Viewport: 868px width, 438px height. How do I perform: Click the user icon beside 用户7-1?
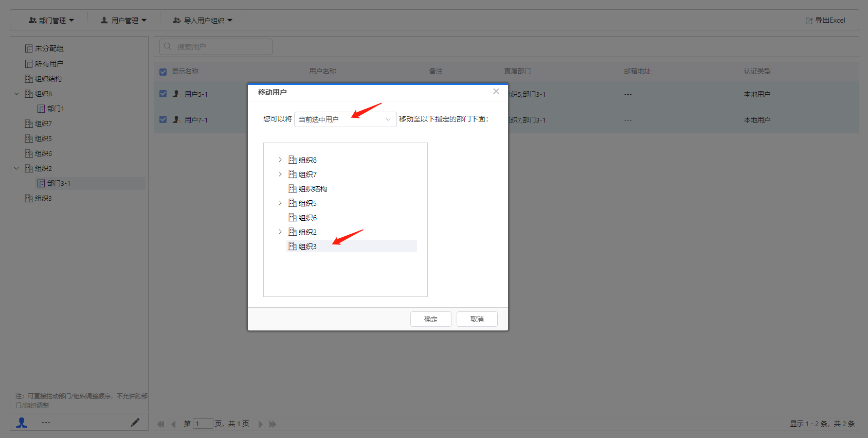tap(176, 119)
